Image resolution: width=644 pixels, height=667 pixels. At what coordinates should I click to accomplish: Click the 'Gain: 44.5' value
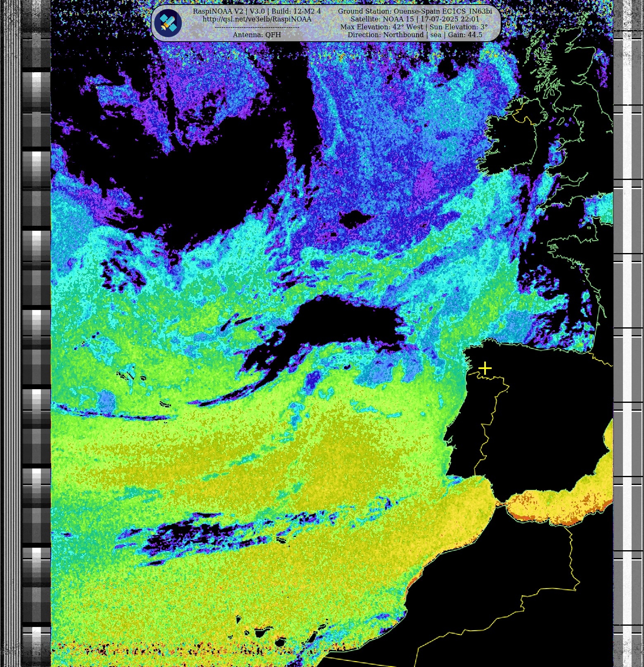465,35
